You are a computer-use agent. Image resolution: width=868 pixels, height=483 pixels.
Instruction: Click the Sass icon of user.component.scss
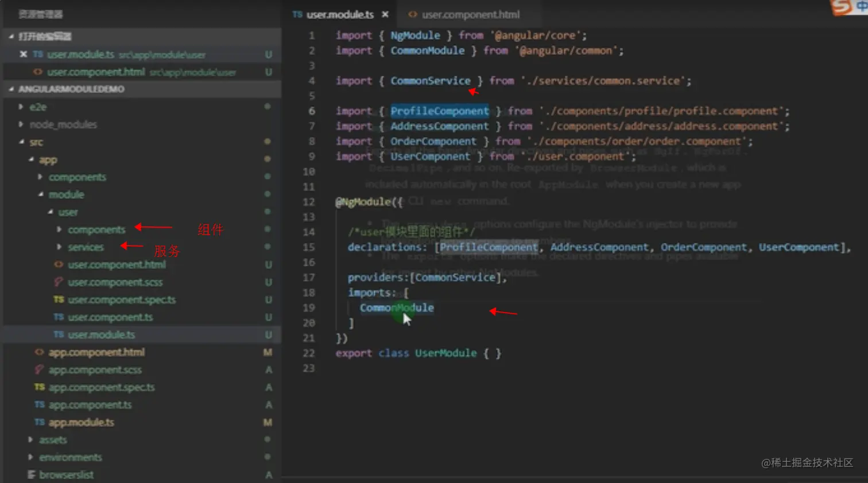click(x=59, y=282)
